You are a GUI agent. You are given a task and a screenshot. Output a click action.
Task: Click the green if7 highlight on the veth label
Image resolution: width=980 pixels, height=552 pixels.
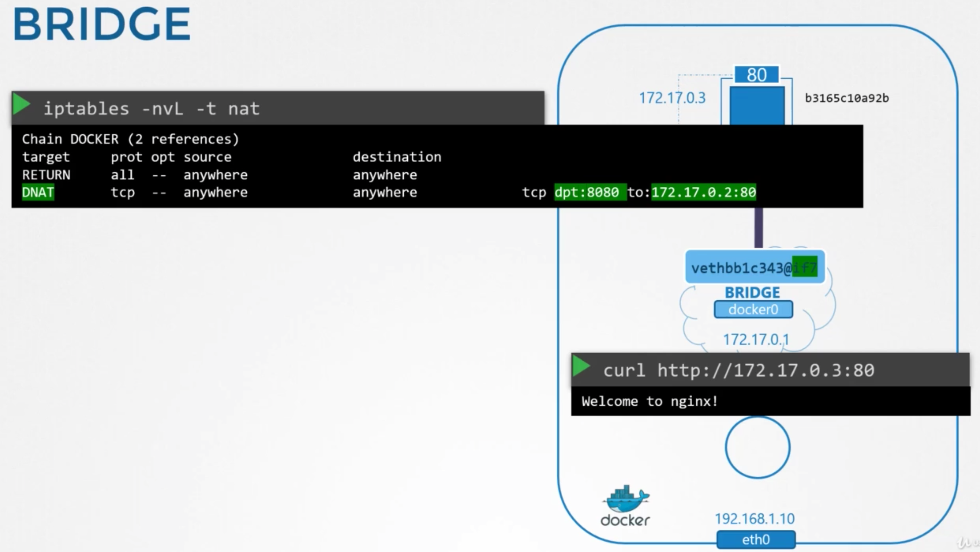[x=804, y=267]
